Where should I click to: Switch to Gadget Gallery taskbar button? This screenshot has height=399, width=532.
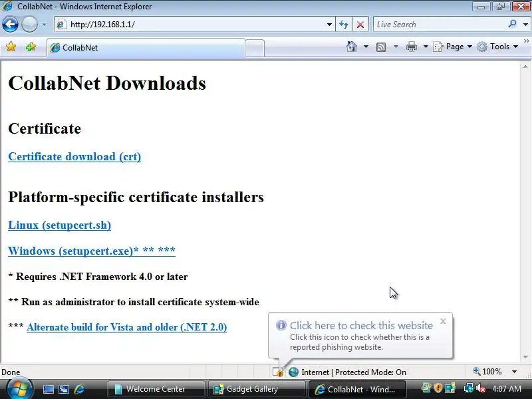click(256, 389)
